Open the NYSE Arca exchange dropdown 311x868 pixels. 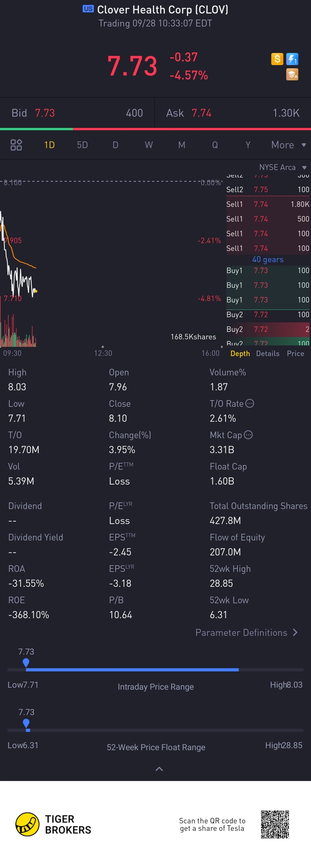point(283,167)
